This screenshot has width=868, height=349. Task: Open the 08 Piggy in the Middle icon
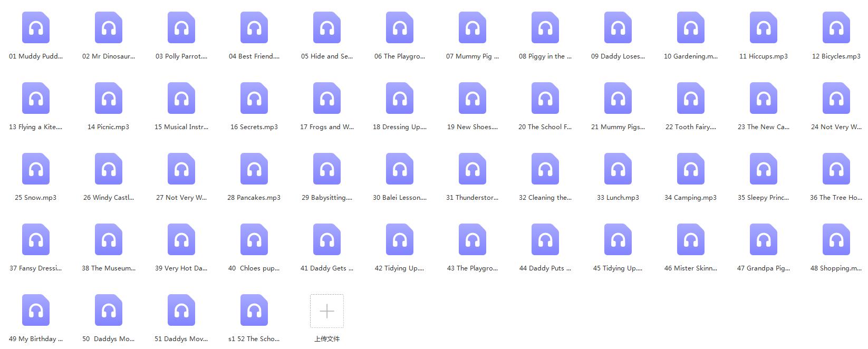[545, 27]
